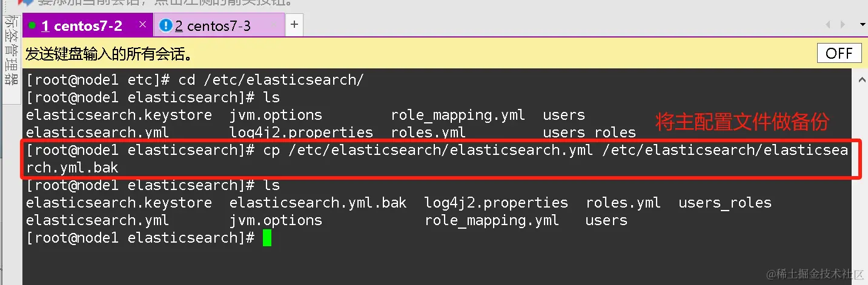Close the centos7-2 tab

[143, 25]
